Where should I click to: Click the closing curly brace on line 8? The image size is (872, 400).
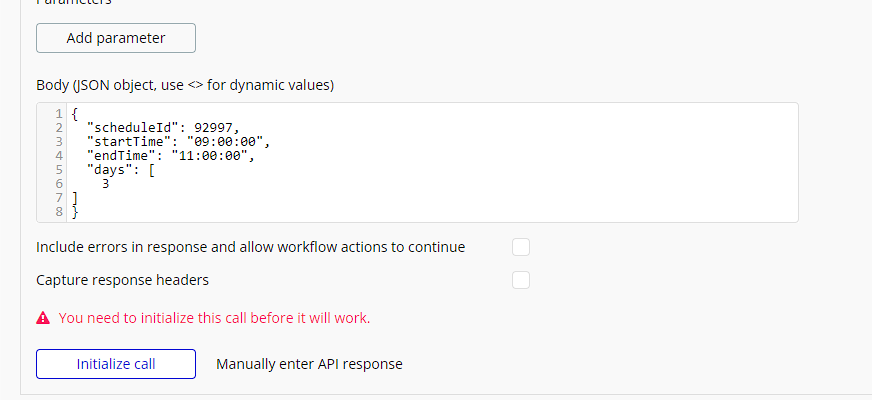click(x=75, y=211)
